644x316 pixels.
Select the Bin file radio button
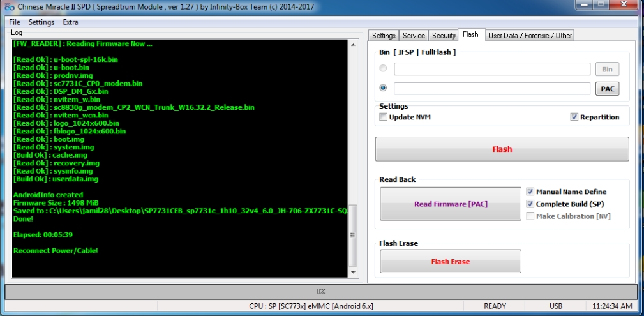point(383,68)
